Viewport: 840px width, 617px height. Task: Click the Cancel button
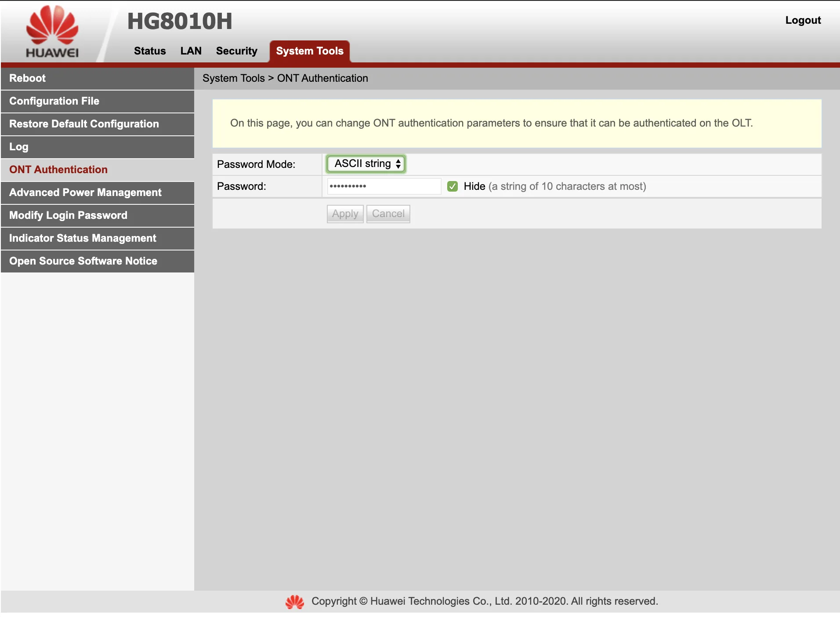point(388,214)
